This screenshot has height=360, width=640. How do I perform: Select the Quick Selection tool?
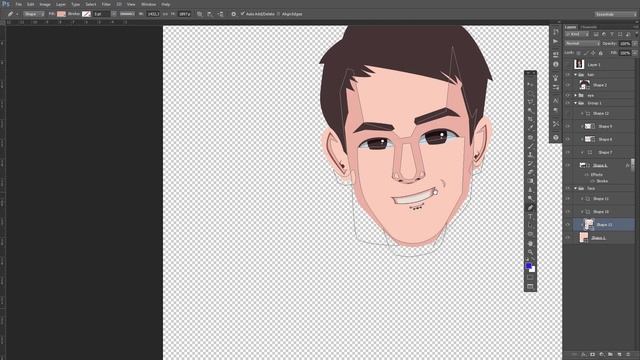pyautogui.click(x=530, y=111)
